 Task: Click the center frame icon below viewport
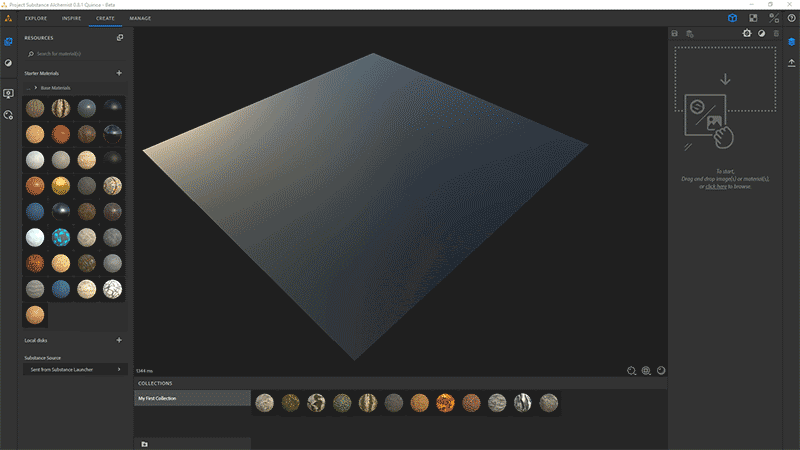(646, 371)
